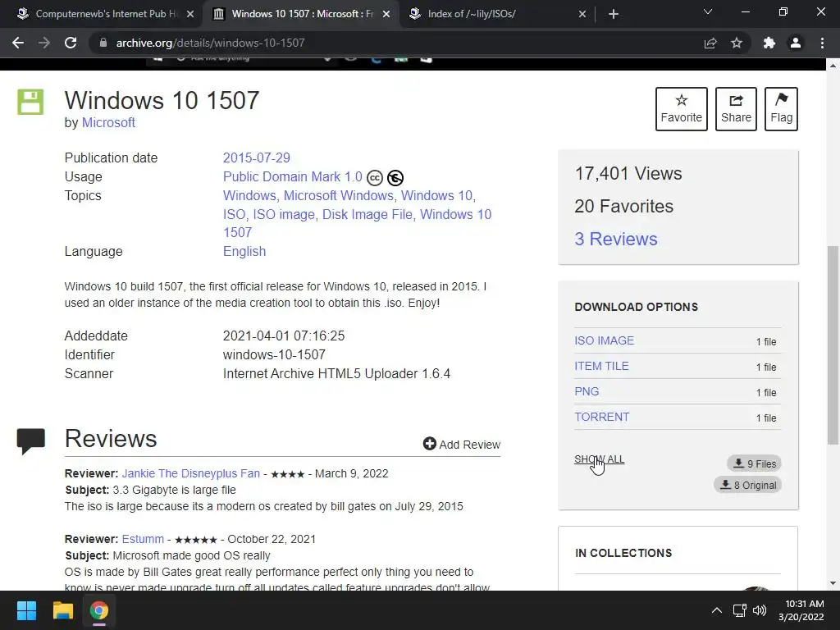Open the taskbar clock and date
Screen dimensions: 840x630
click(801, 610)
